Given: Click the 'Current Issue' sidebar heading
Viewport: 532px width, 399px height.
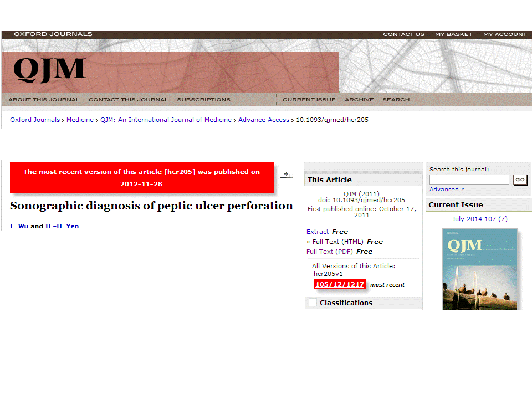Looking at the screenshot, I should [x=456, y=205].
